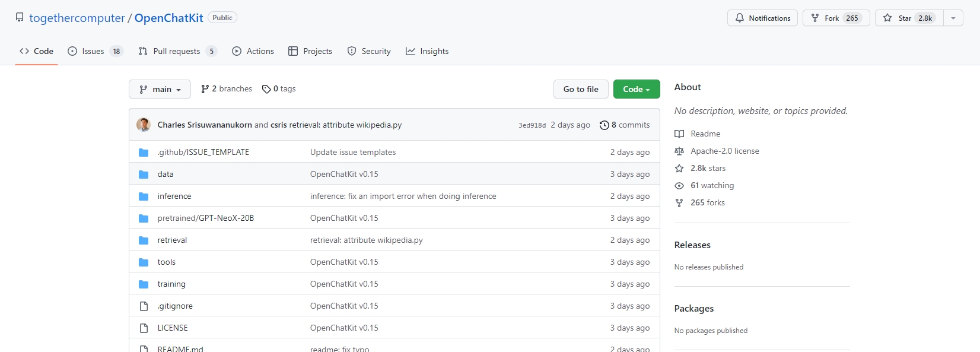This screenshot has height=352, width=980.
Task: Click the commit author avatar thumbnail
Action: 144,125
